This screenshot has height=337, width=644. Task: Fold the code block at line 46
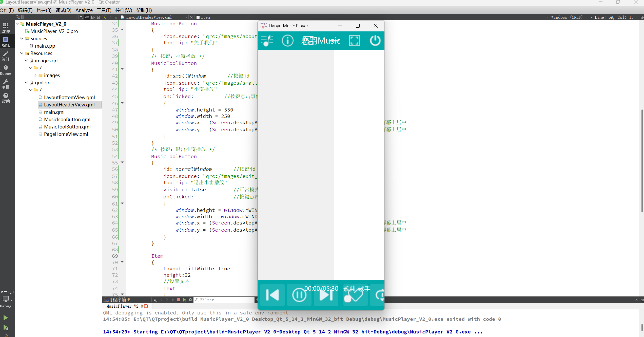click(x=122, y=103)
